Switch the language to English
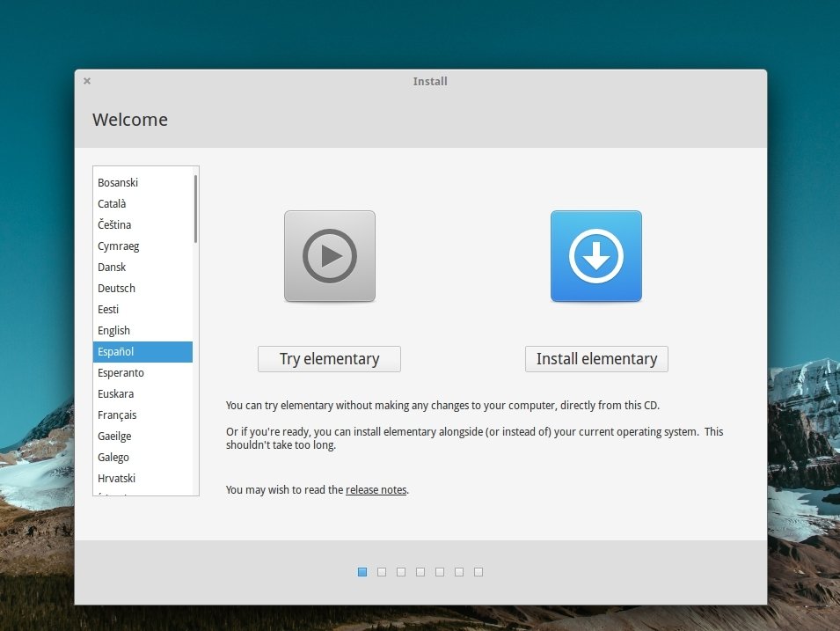 pos(142,330)
